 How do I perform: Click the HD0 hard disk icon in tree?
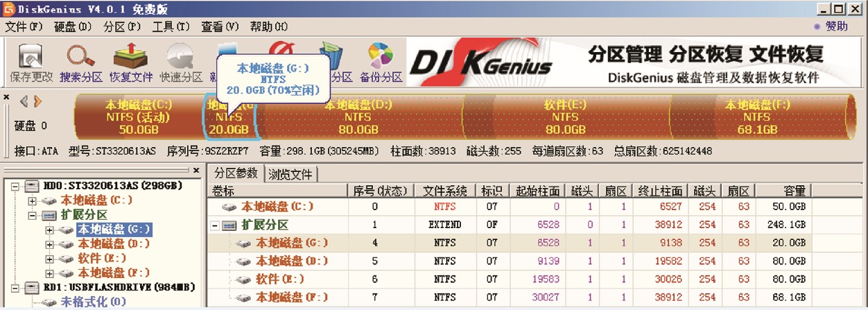(32, 186)
